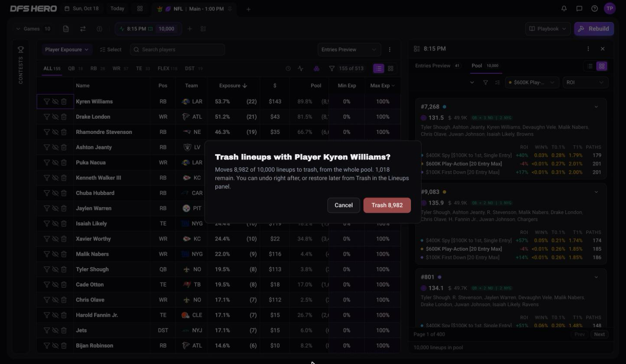Switch to grid view in Pool panel
Screen dimensions: 626x364
coord(602,66)
